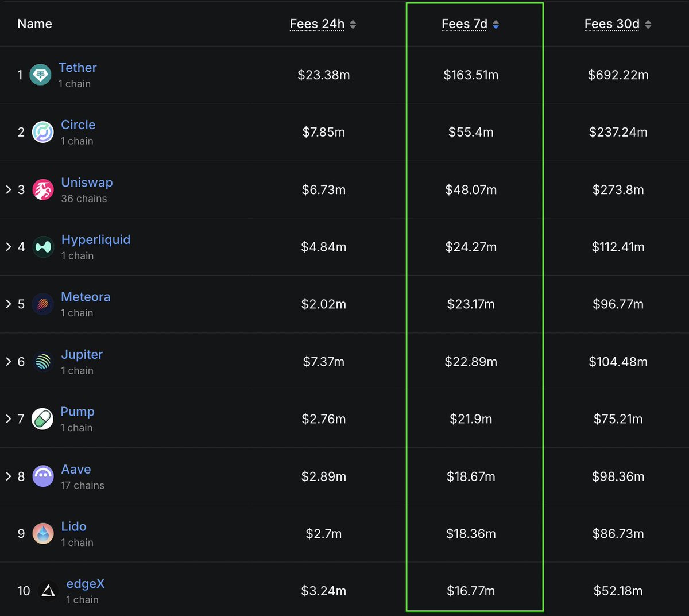Sort the table by Fees 24h

317,24
